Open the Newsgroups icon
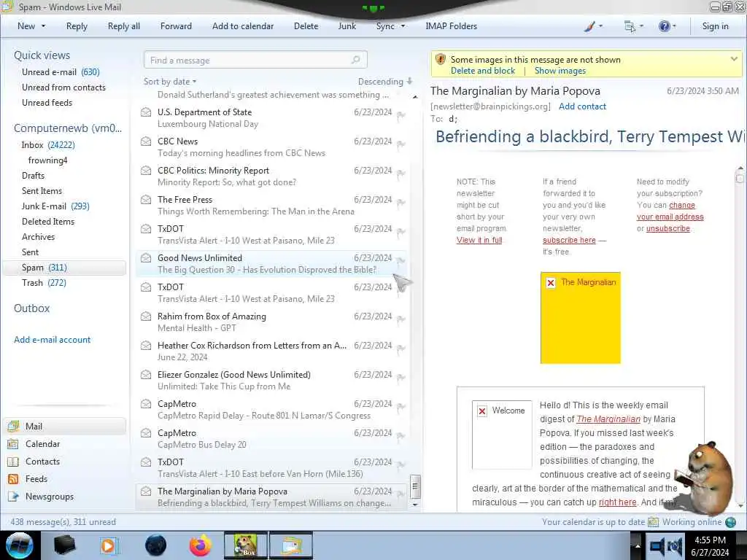This screenshot has width=747, height=560. [x=13, y=497]
